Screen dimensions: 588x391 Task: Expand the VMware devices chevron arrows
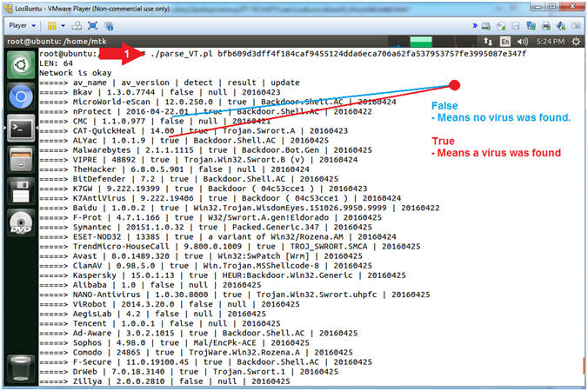pos(475,25)
